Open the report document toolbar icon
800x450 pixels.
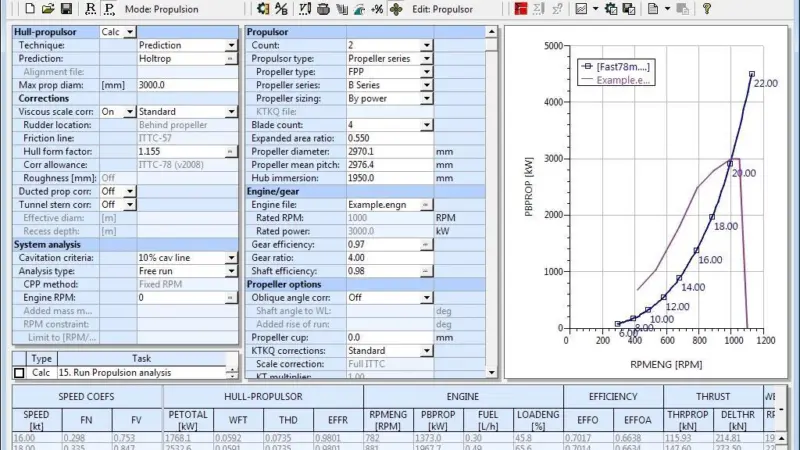click(653, 9)
